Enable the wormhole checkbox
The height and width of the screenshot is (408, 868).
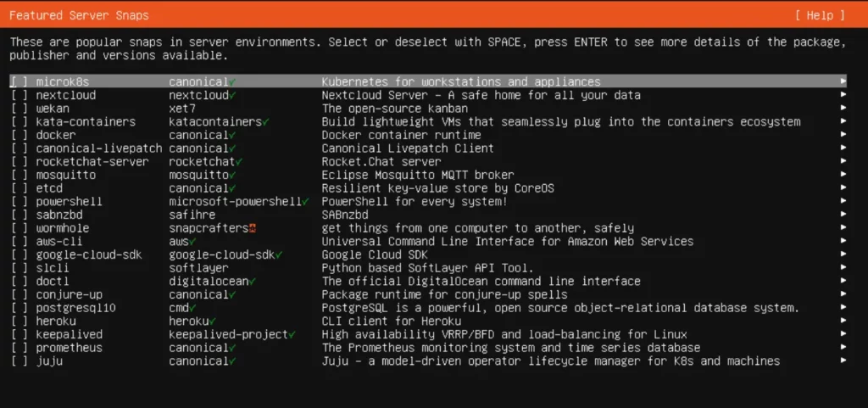19,228
